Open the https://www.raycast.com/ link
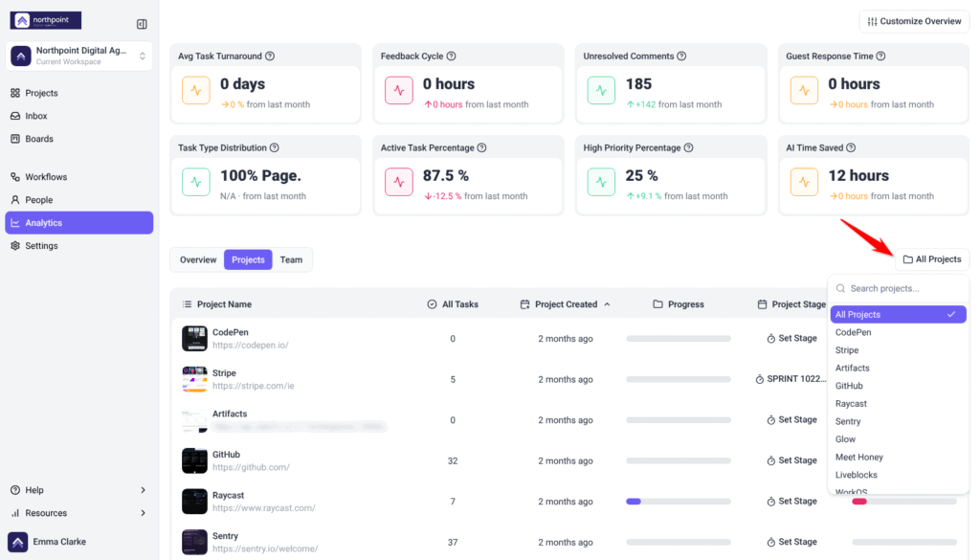 (264, 507)
